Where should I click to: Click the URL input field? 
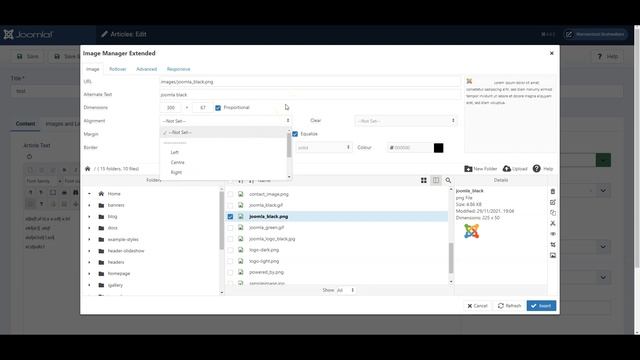point(310,82)
